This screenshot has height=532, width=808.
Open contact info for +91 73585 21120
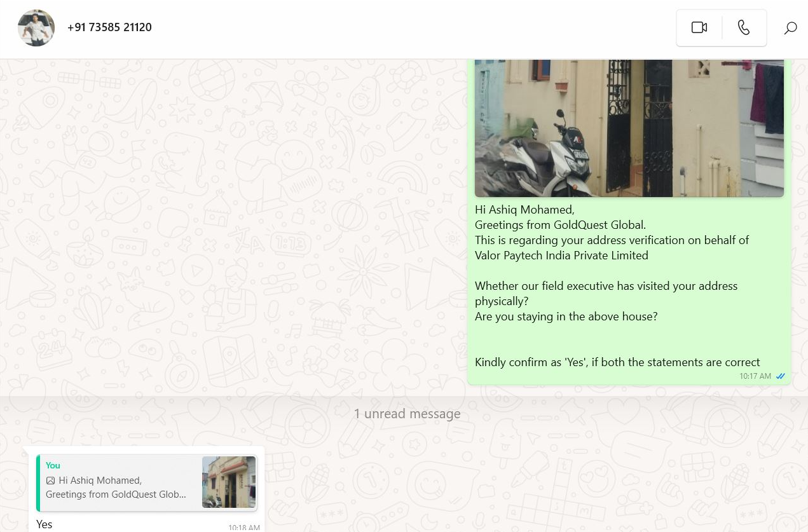pos(109,27)
